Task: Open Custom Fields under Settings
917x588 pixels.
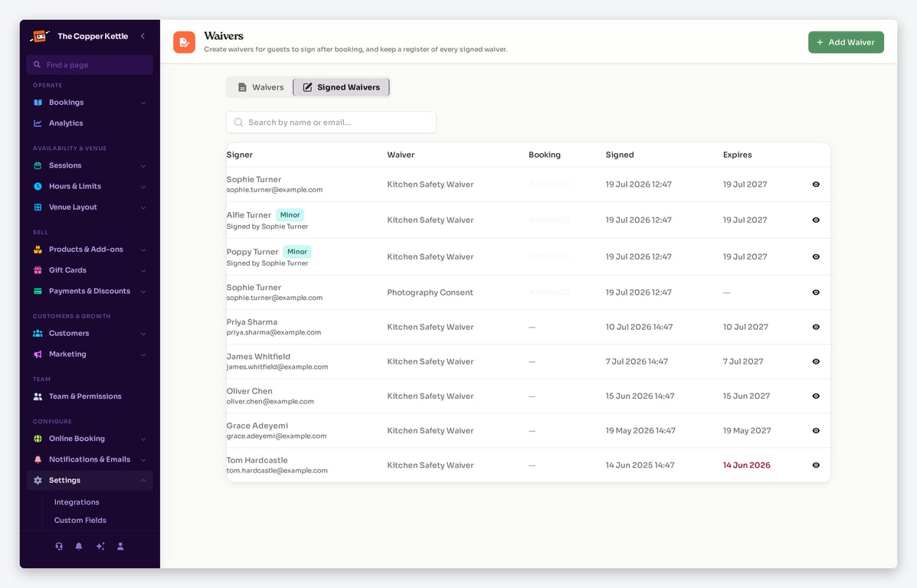Action: (80, 520)
